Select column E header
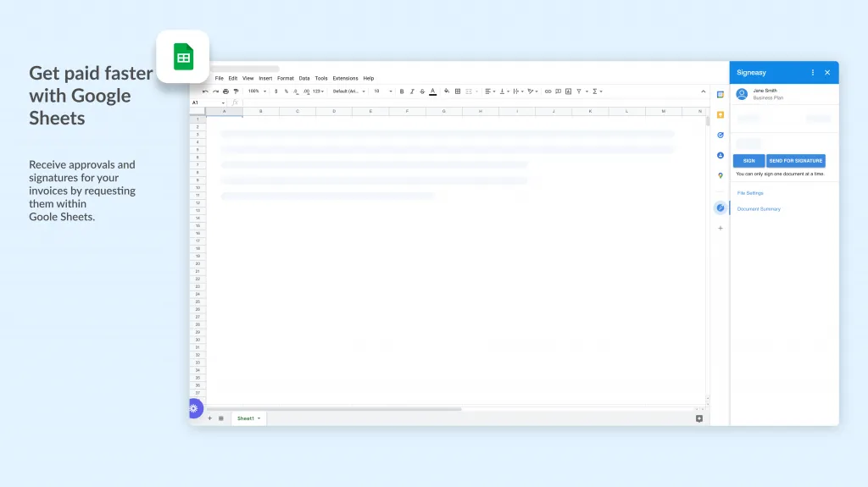Image resolution: width=868 pixels, height=487 pixels. pos(370,111)
